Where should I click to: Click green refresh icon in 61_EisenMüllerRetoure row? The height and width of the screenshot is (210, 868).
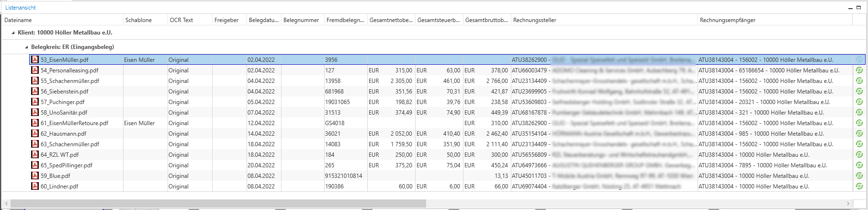(859, 123)
